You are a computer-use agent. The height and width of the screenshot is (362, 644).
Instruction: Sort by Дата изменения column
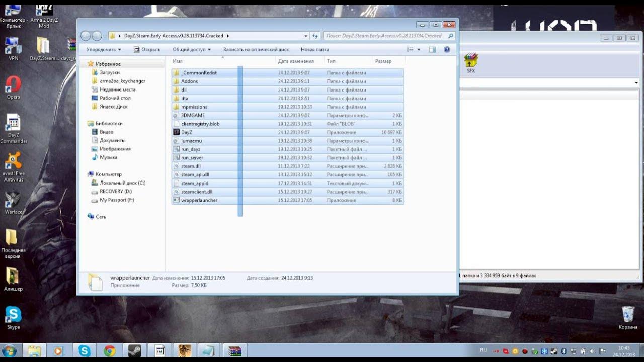coord(300,61)
